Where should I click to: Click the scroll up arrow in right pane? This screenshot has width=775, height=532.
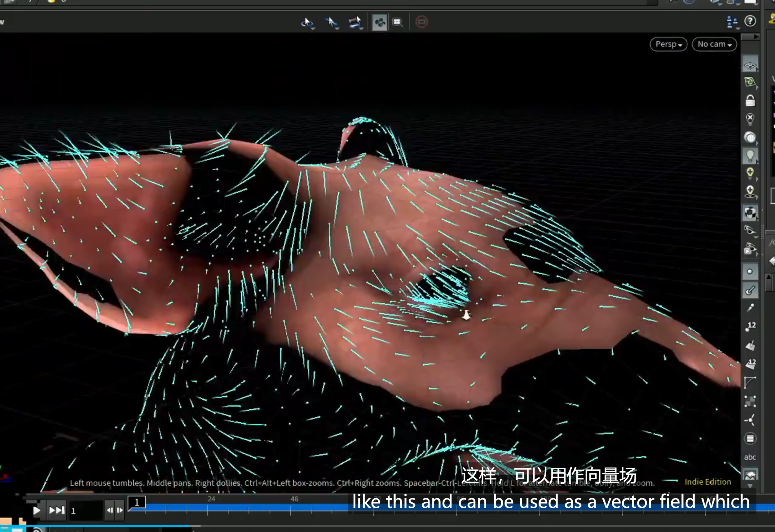click(768, 277)
